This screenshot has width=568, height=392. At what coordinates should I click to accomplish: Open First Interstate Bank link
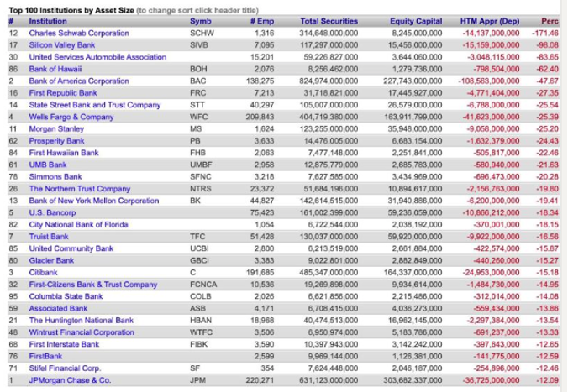click(x=64, y=344)
